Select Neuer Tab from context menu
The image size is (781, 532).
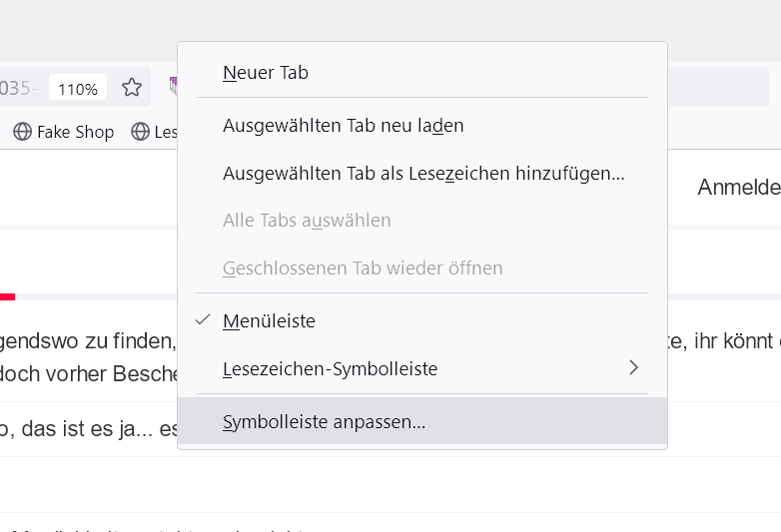266,73
